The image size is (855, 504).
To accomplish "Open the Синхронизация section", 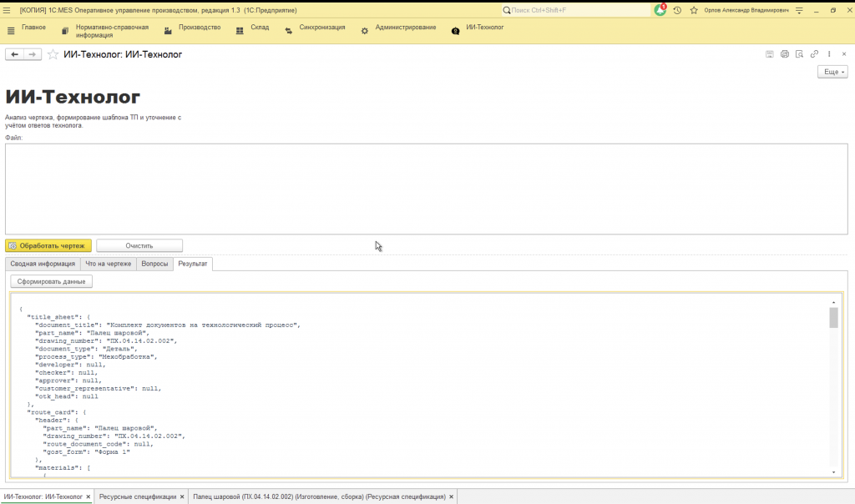I will click(x=321, y=28).
